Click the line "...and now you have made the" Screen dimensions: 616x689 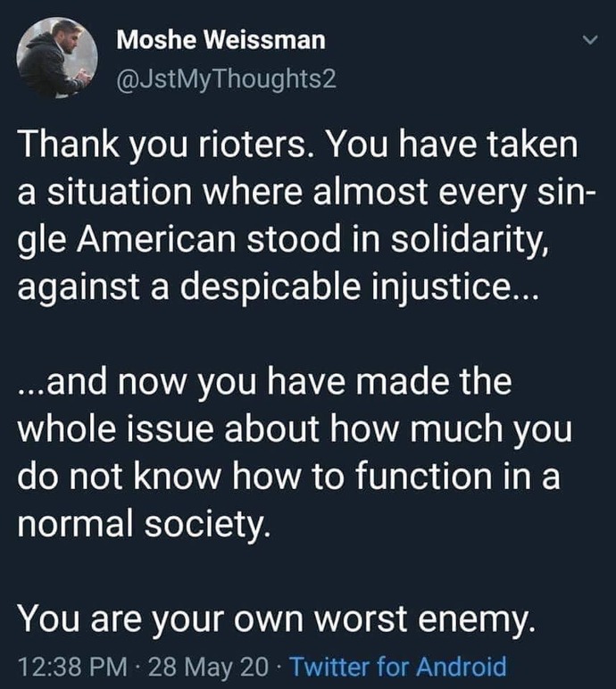265,382
